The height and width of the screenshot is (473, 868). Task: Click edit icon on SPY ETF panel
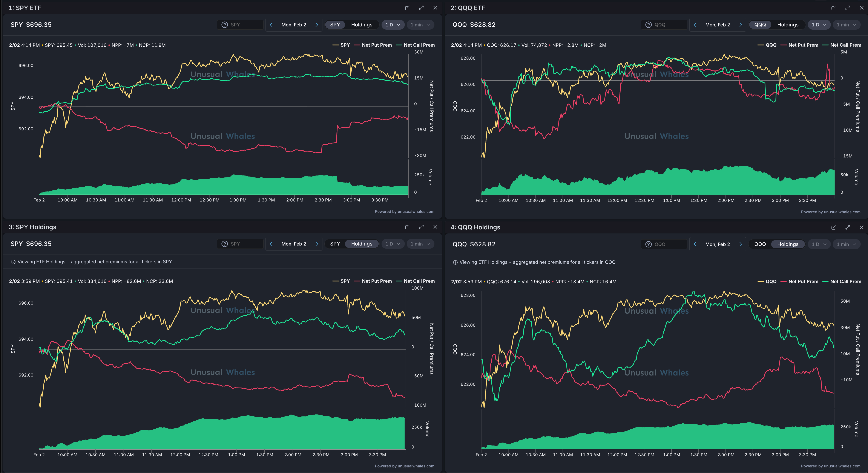[x=407, y=8]
